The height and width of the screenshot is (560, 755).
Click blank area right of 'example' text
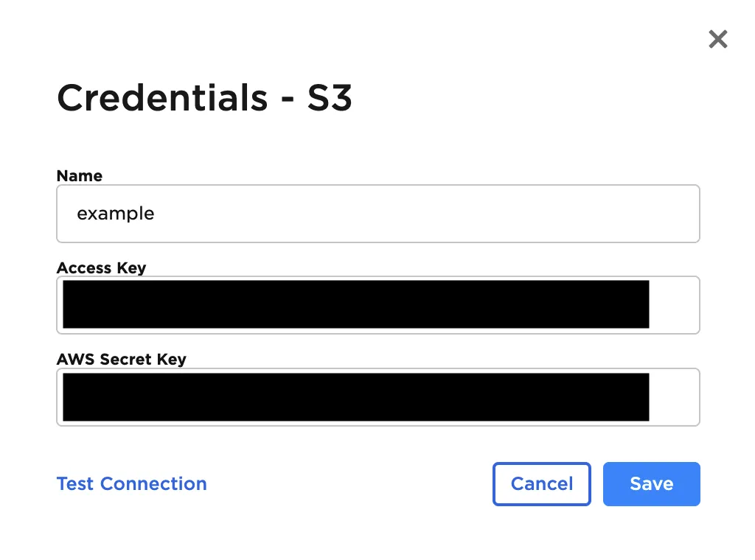428,214
